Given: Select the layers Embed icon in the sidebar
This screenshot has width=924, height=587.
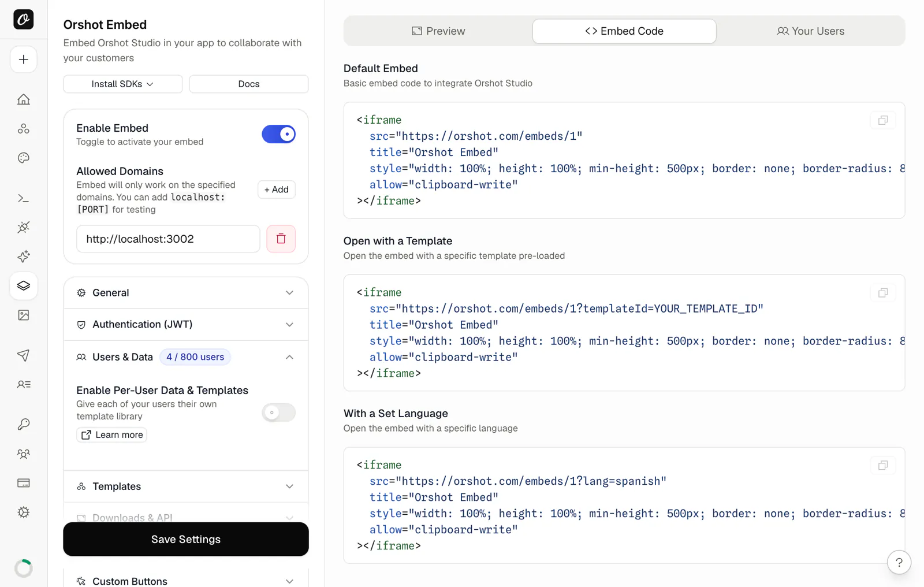Looking at the screenshot, I should [x=24, y=286].
